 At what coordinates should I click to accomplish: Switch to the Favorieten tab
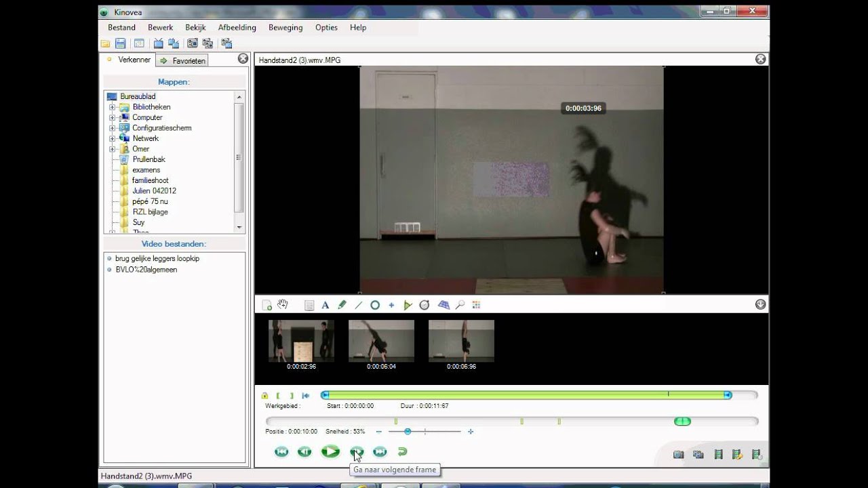click(182, 60)
